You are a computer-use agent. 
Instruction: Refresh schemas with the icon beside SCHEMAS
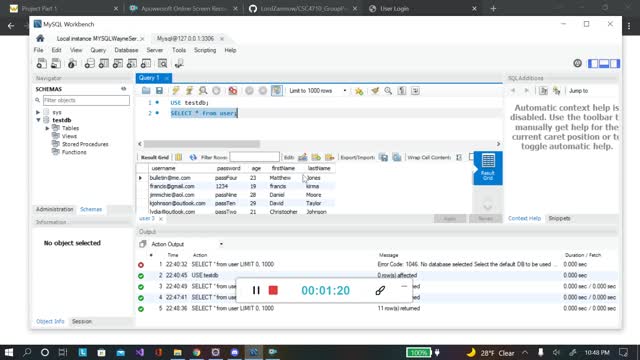click(123, 89)
